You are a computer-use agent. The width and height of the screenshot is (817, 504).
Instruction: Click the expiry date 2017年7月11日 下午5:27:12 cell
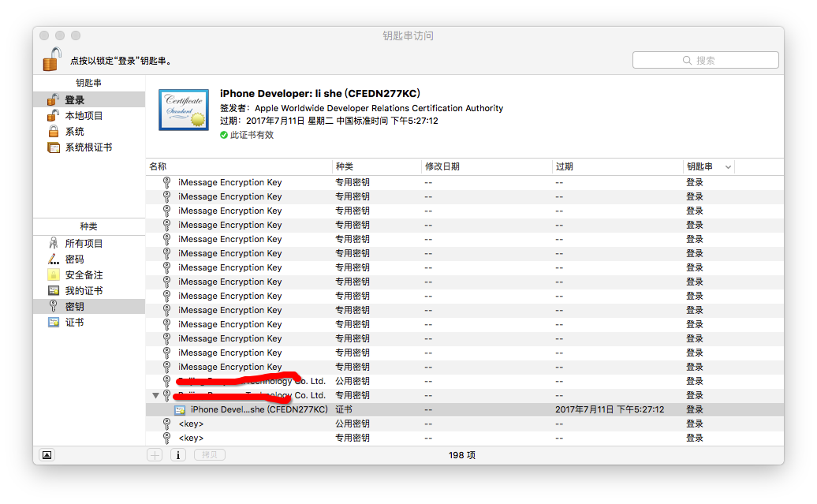tap(610, 409)
